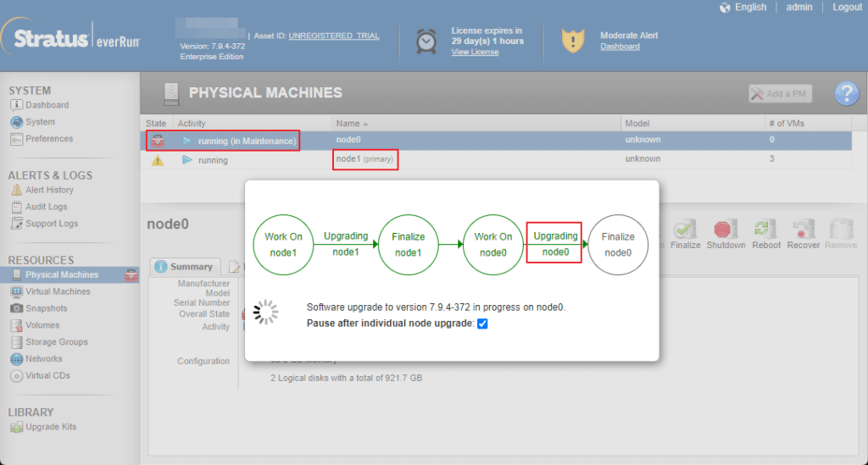Click the Upgrading node0 step label
Viewport: 868px width, 465px height.
555,244
